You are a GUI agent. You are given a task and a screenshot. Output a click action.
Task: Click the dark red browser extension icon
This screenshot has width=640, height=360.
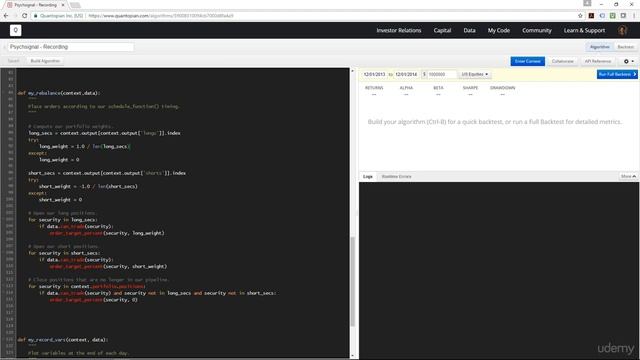coord(591,16)
